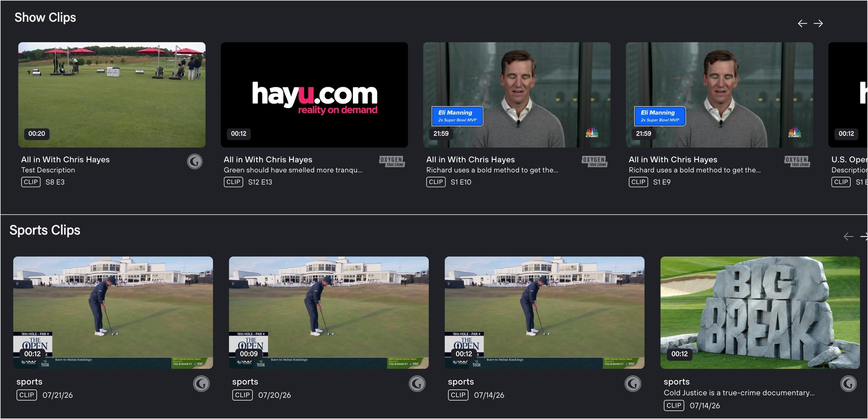Click 'sports' title above the 07/21/26 date

point(29,381)
